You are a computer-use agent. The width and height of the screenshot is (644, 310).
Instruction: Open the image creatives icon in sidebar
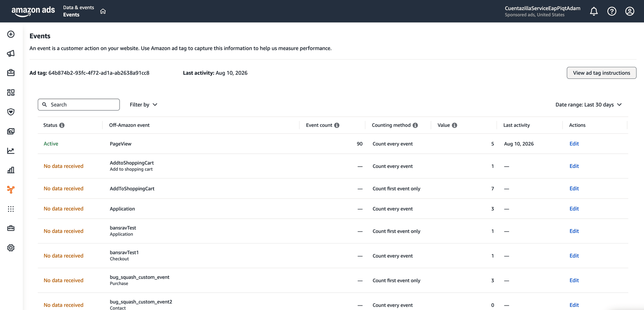click(x=11, y=131)
